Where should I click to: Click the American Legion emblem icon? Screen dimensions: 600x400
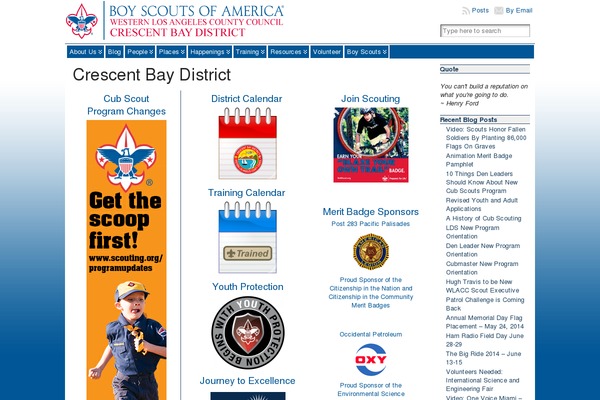click(371, 251)
